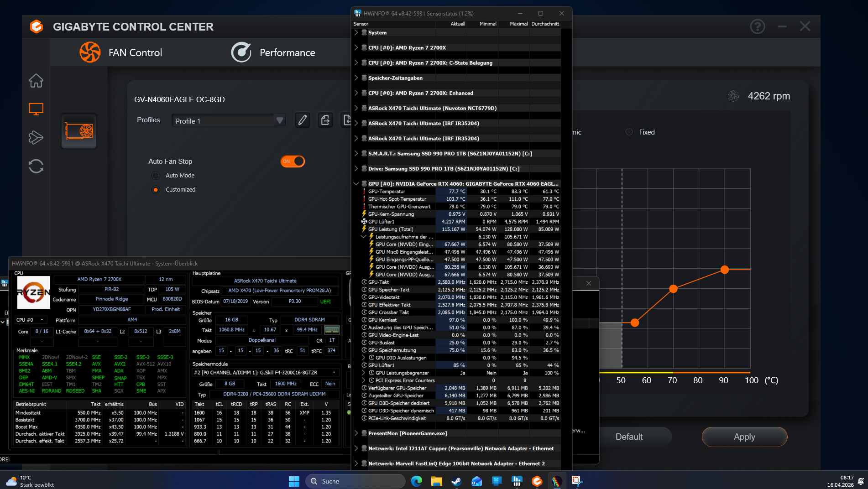Click the Ryzen logo in HWiNFO overview
868x489 pixels.
coord(33,292)
